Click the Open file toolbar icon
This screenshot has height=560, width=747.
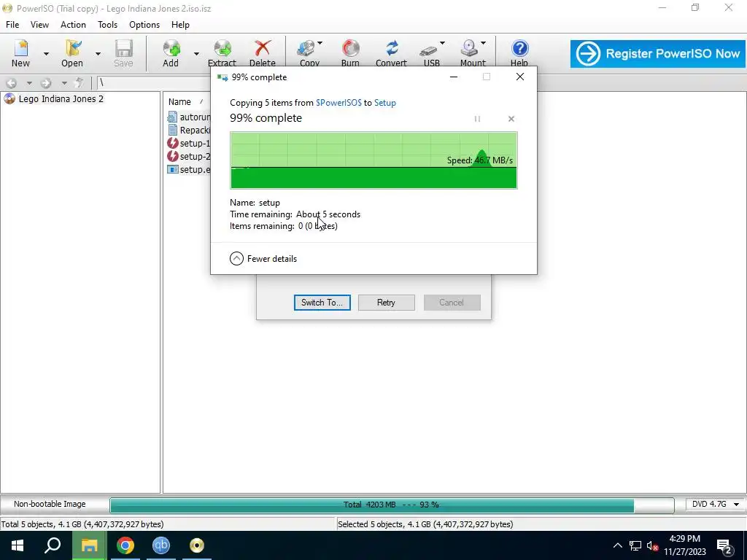point(72,52)
